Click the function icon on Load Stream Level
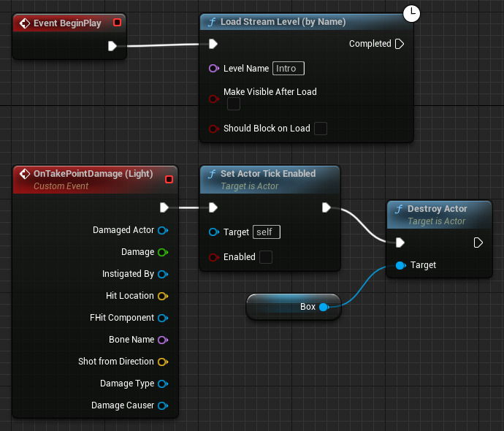 click(212, 22)
